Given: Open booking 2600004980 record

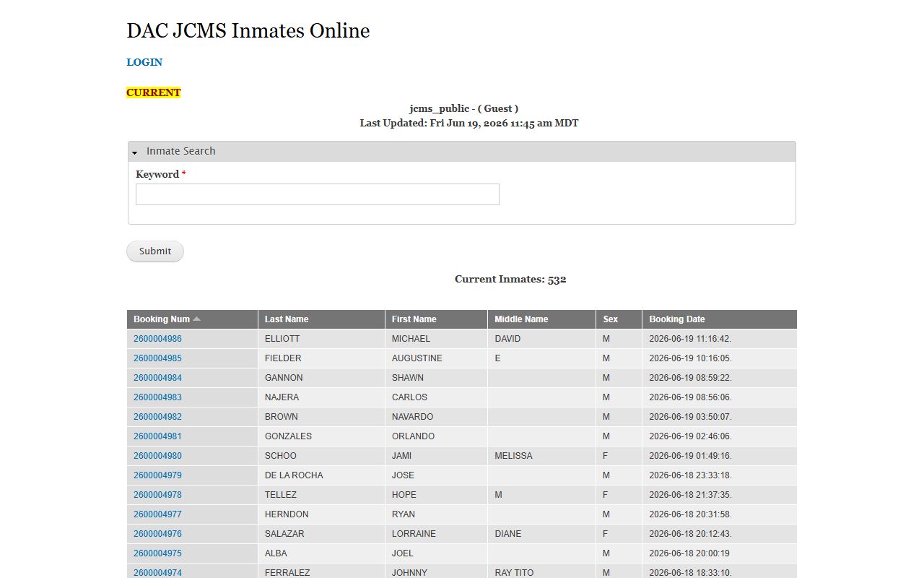Looking at the screenshot, I should pos(157,456).
